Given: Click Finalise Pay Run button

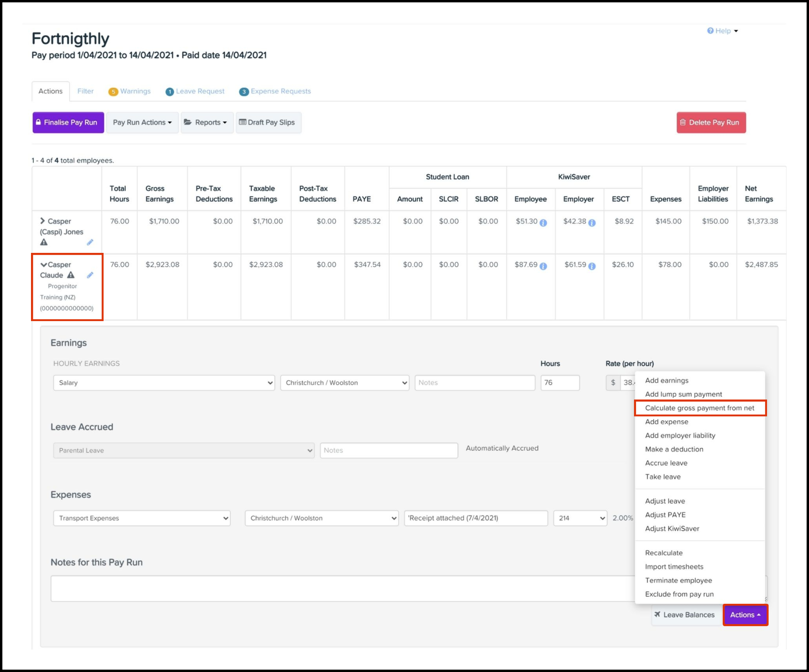Looking at the screenshot, I should (68, 122).
